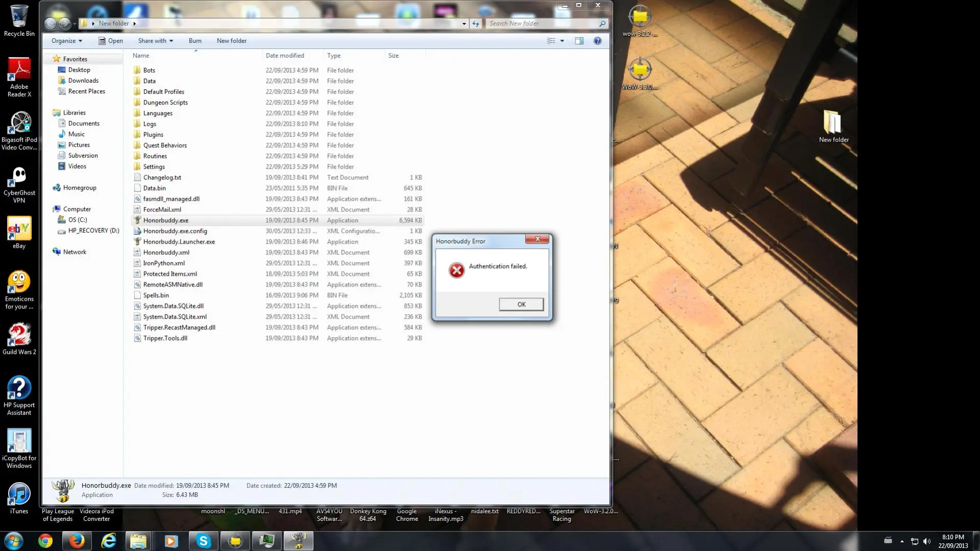Click the Burn toolbar button
The width and height of the screenshot is (980, 551).
point(195,41)
